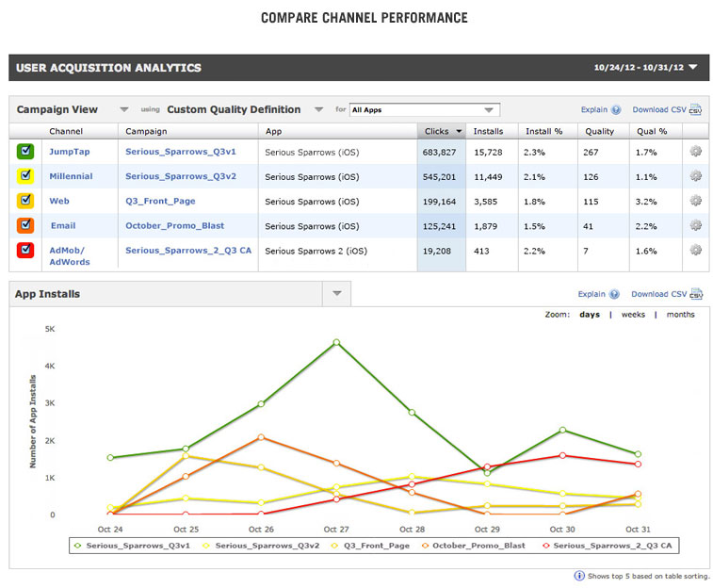The width and height of the screenshot is (713, 588).
Task: Sort table by Installs column header
Action: coord(488,131)
